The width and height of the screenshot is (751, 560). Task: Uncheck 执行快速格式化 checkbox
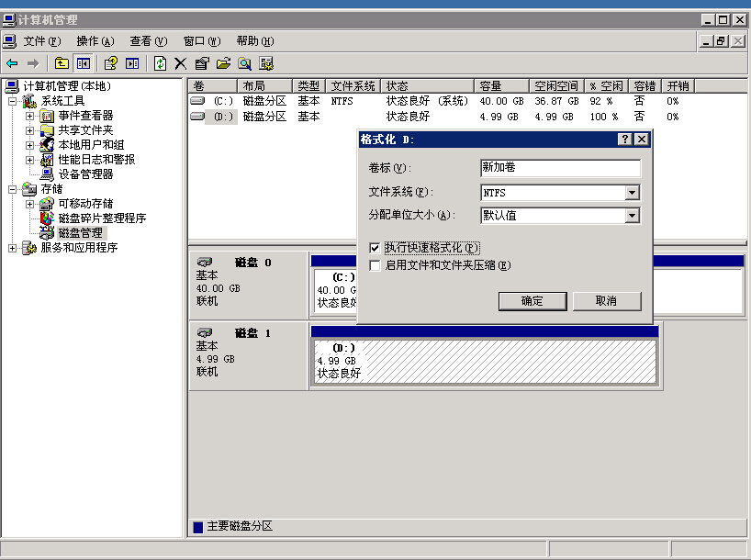point(374,248)
